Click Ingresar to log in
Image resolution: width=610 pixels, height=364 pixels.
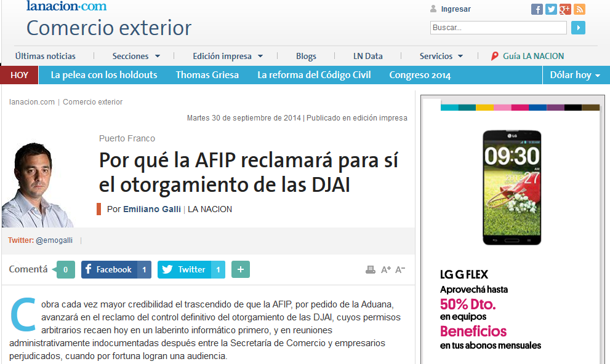(x=455, y=9)
